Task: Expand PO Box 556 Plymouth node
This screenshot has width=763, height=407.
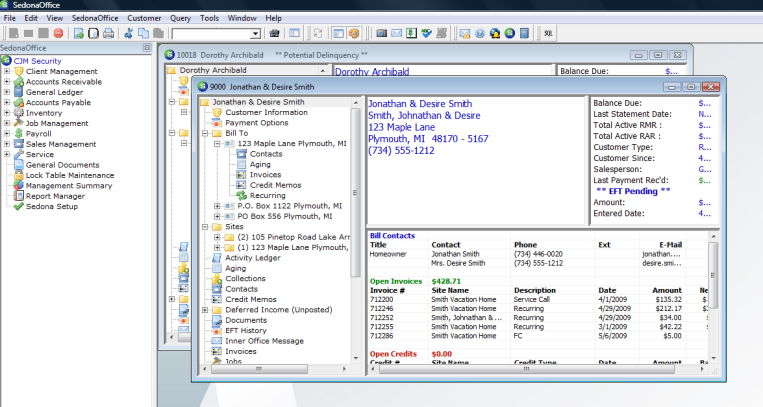Action: coord(218,216)
